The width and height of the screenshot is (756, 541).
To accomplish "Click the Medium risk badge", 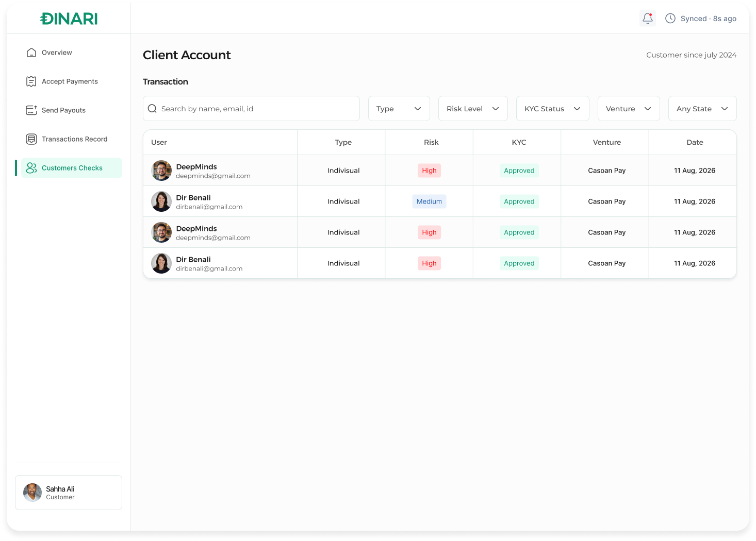I will (429, 201).
